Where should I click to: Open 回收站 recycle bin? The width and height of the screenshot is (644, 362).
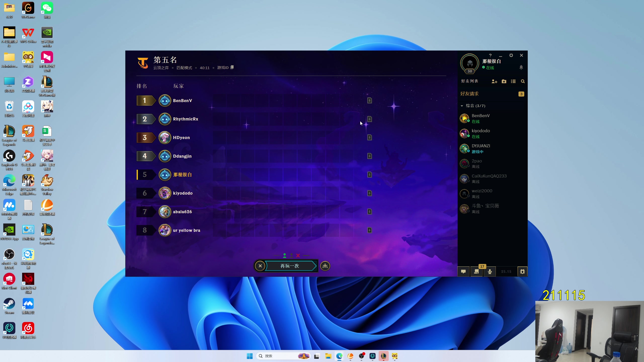(9, 109)
